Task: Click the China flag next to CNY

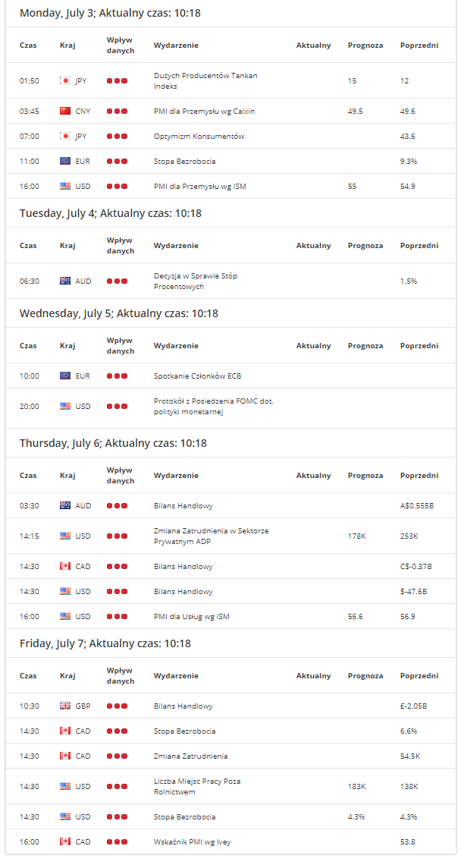Action: 65,112
